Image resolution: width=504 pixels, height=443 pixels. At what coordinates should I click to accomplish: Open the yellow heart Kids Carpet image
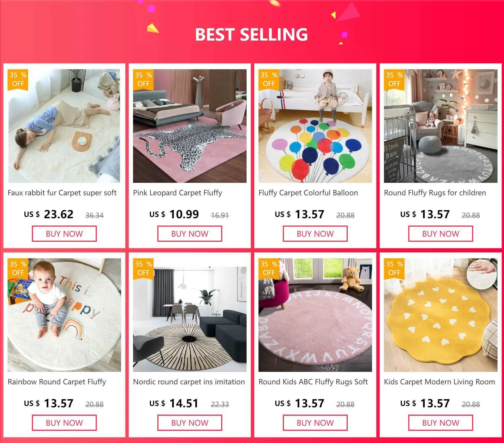(x=441, y=315)
